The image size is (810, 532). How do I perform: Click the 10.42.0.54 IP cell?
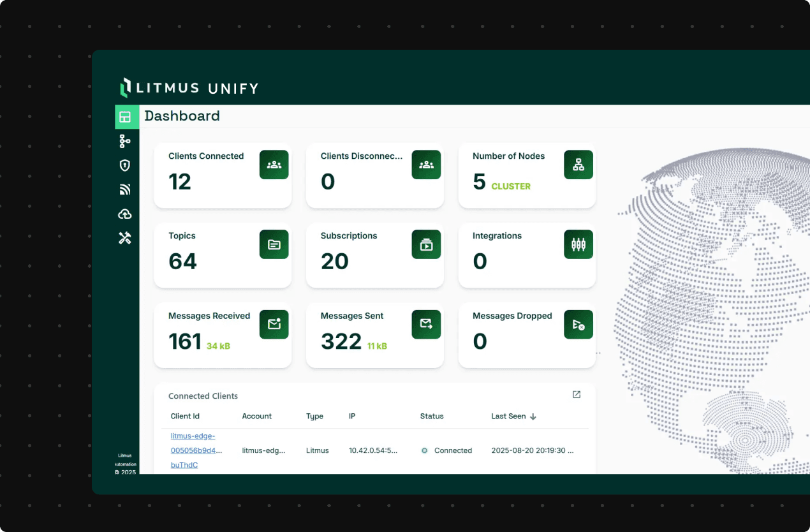[373, 450]
